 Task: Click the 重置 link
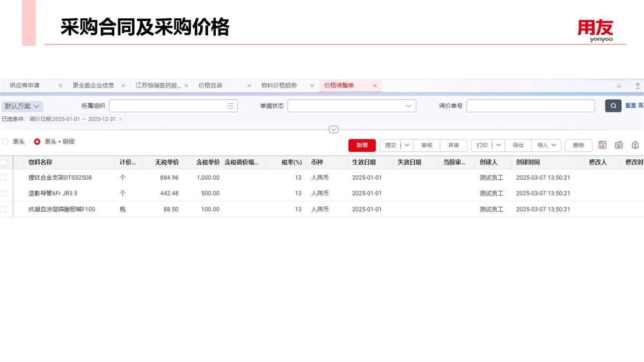coord(630,106)
